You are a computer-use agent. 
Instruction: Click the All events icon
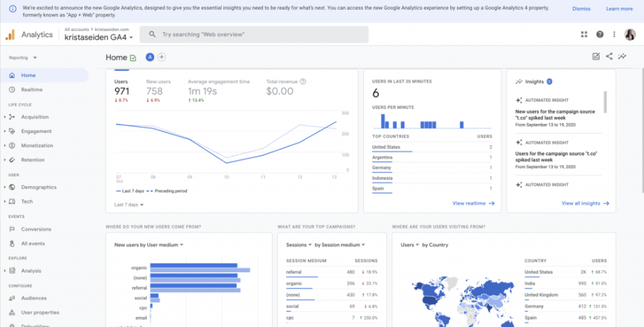[x=12, y=243]
